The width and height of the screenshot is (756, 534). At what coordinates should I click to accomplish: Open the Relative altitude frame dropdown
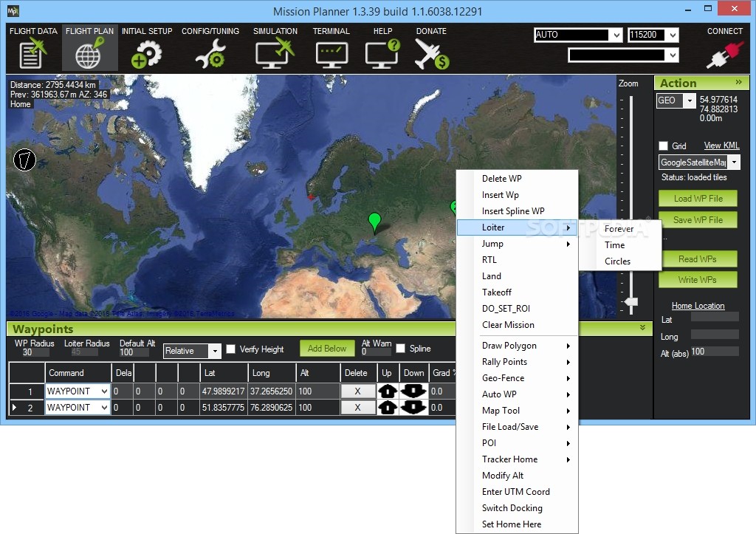[x=213, y=351]
